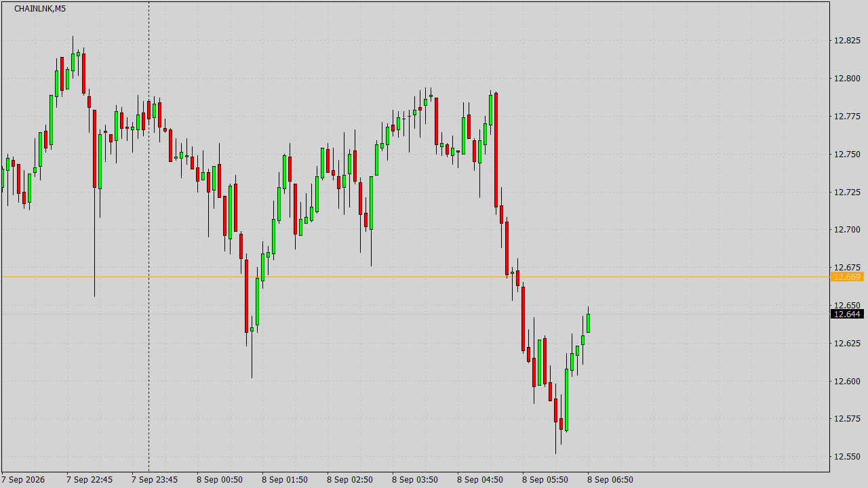The image size is (868, 488).
Task: Click the 12.825 price axis label
Action: [847, 41]
